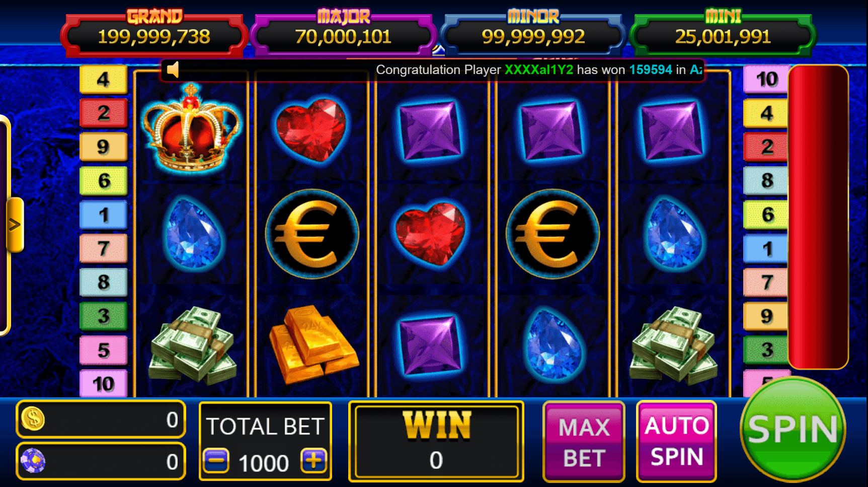Viewport: 868px width, 487px height.
Task: Click the red vertical meter bar
Action: 818,217
